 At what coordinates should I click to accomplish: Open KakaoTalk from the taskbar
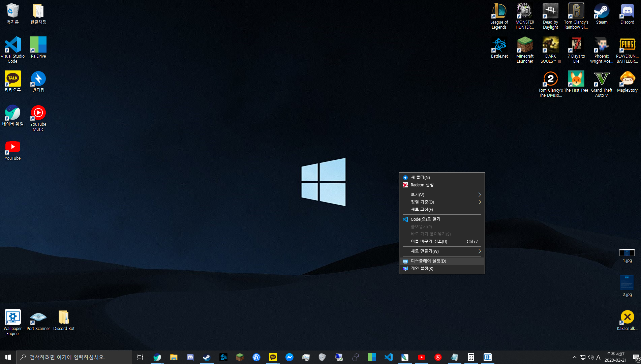[x=273, y=357]
